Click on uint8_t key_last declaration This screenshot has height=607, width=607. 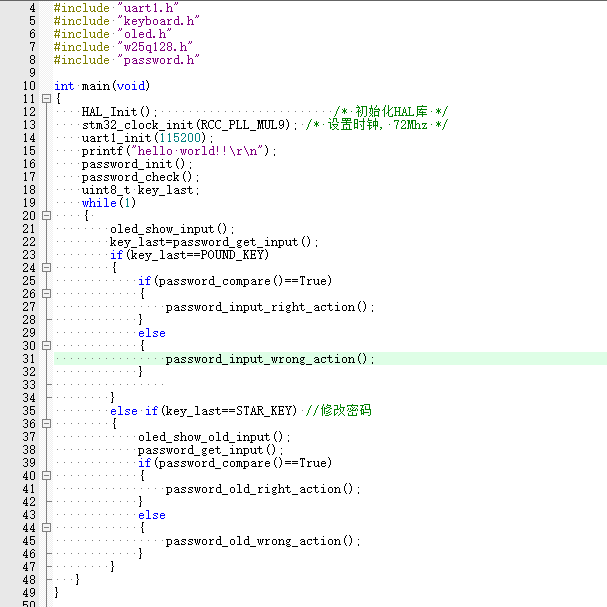141,190
